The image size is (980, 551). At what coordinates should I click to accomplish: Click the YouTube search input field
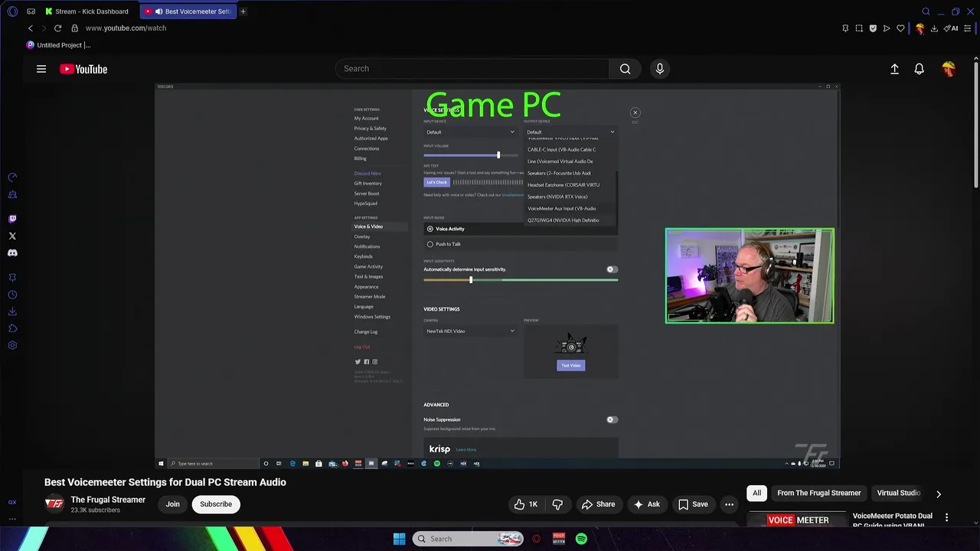[x=472, y=69]
